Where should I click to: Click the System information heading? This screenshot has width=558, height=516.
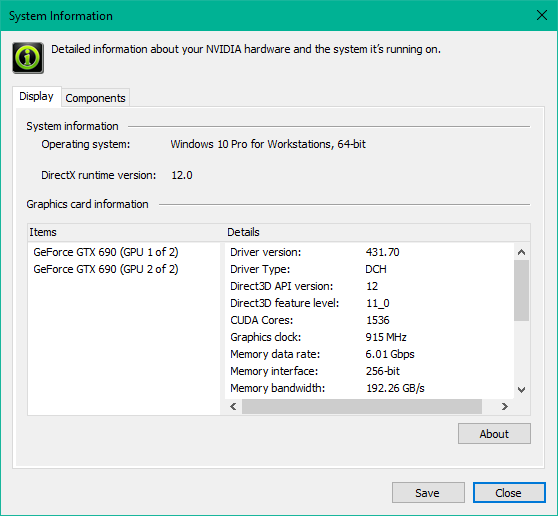click(72, 126)
